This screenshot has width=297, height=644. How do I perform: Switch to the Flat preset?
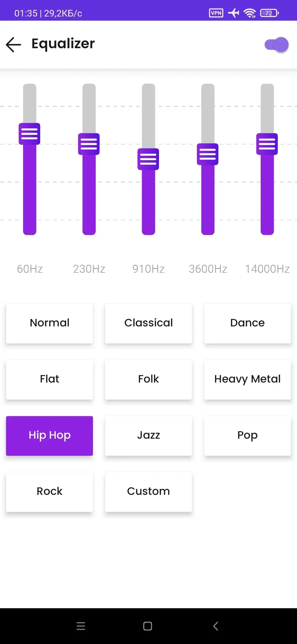pos(49,379)
